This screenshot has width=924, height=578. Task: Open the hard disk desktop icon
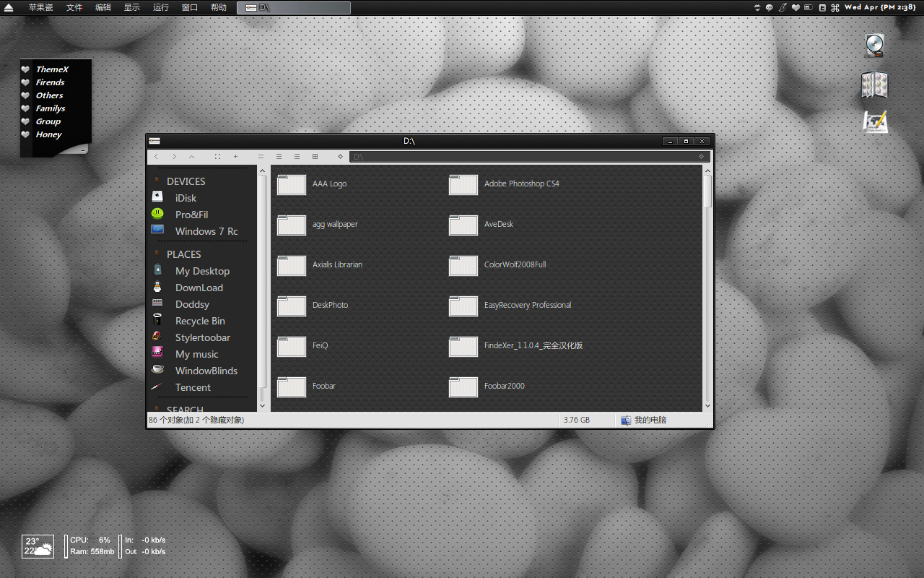(875, 46)
